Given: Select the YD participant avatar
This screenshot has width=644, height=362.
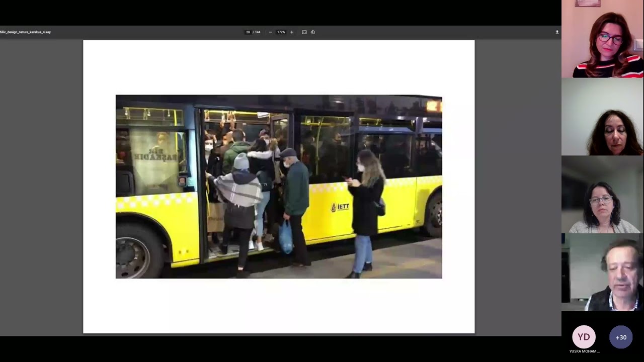Looking at the screenshot, I should click(x=584, y=337).
